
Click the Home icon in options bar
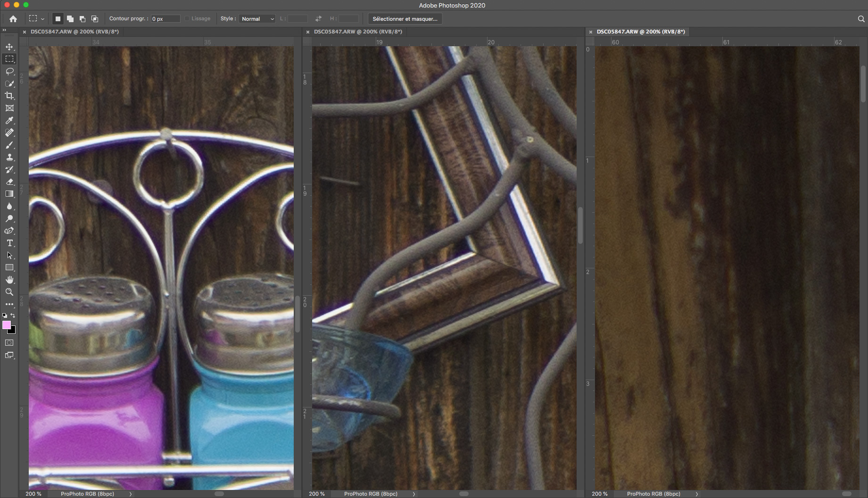13,19
